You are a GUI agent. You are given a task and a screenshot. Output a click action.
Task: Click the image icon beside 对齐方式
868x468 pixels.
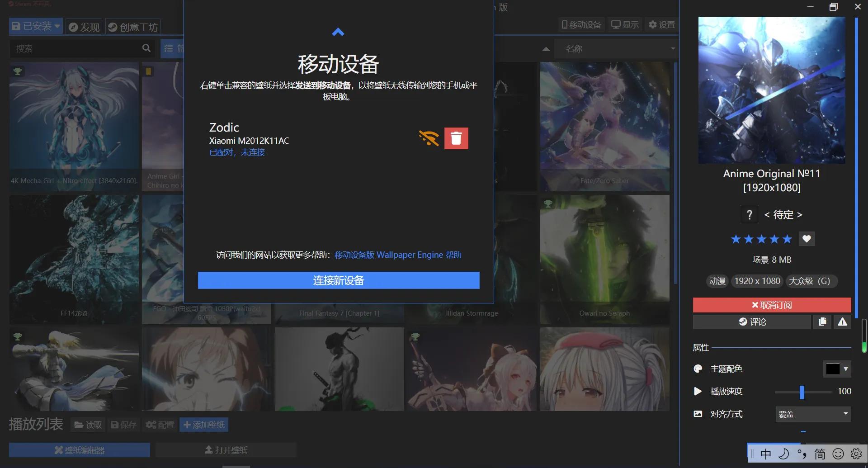[698, 414]
